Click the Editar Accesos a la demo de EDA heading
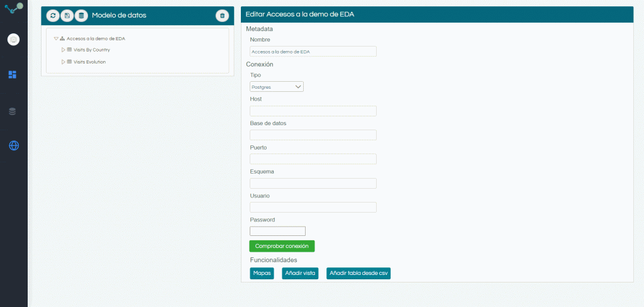Image resolution: width=644 pixels, height=307 pixels. [x=300, y=14]
